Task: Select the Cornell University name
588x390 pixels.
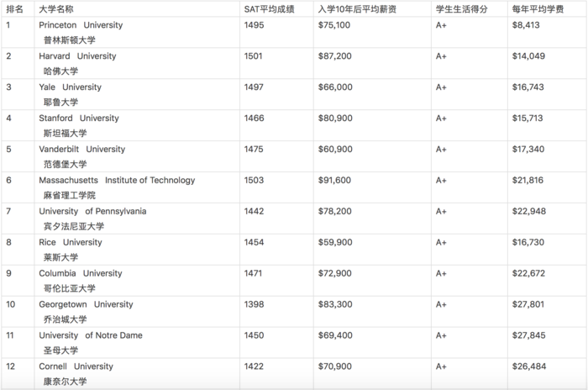Action: pos(76,366)
